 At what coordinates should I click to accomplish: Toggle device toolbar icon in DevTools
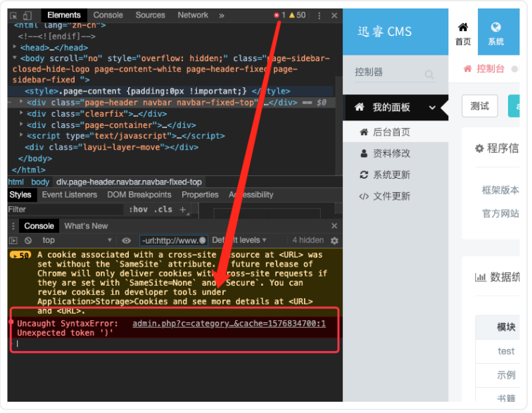pyautogui.click(x=27, y=15)
